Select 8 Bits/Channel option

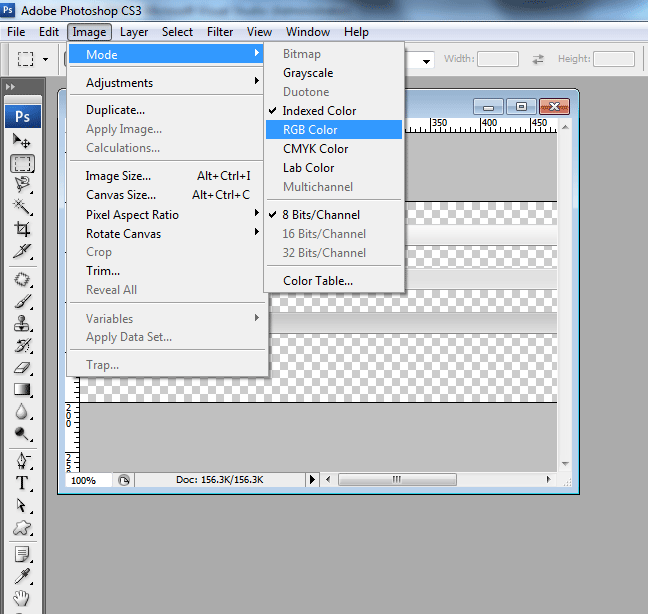pos(334,215)
